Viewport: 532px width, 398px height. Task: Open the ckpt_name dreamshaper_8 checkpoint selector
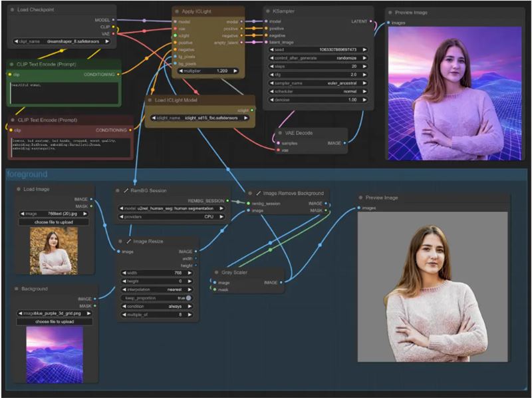(x=62, y=41)
